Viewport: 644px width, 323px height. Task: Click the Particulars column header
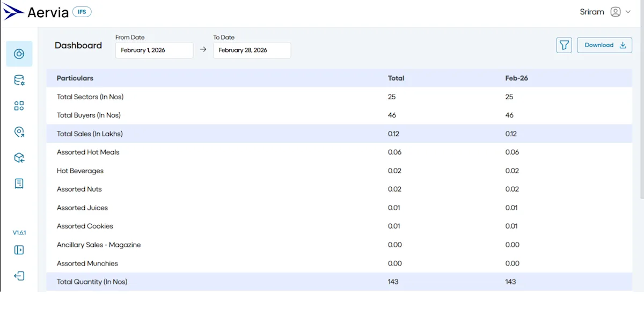75,78
